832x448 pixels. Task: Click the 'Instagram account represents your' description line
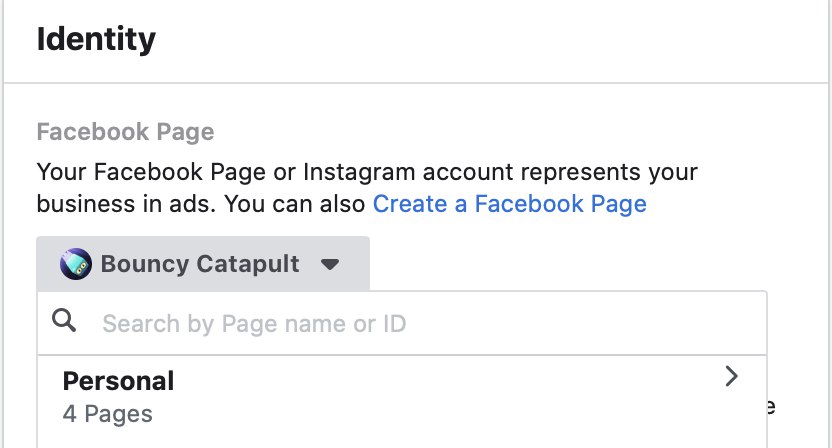500,172
